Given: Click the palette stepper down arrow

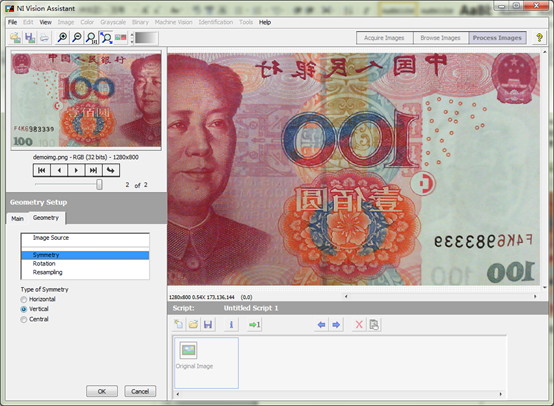Looking at the screenshot, I should pyautogui.click(x=132, y=41).
